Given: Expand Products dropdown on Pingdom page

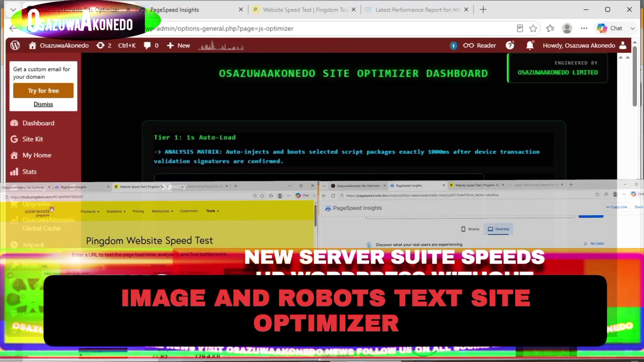Looking at the screenshot, I should 90,212.
